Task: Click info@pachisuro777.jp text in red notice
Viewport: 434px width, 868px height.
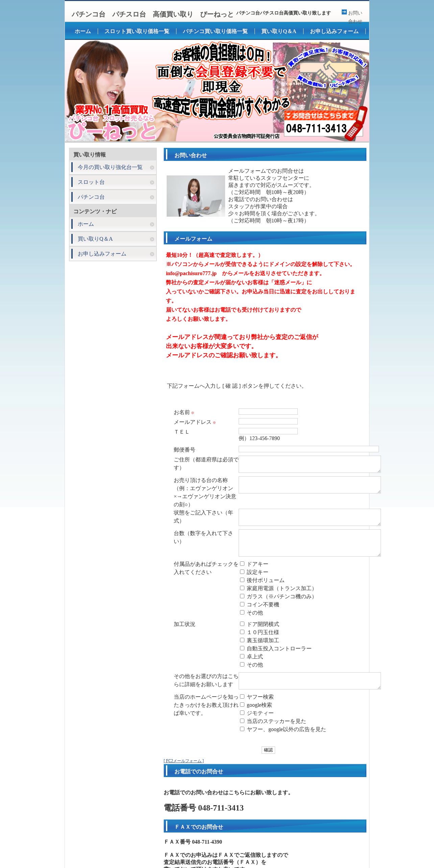Action: pyautogui.click(x=191, y=273)
